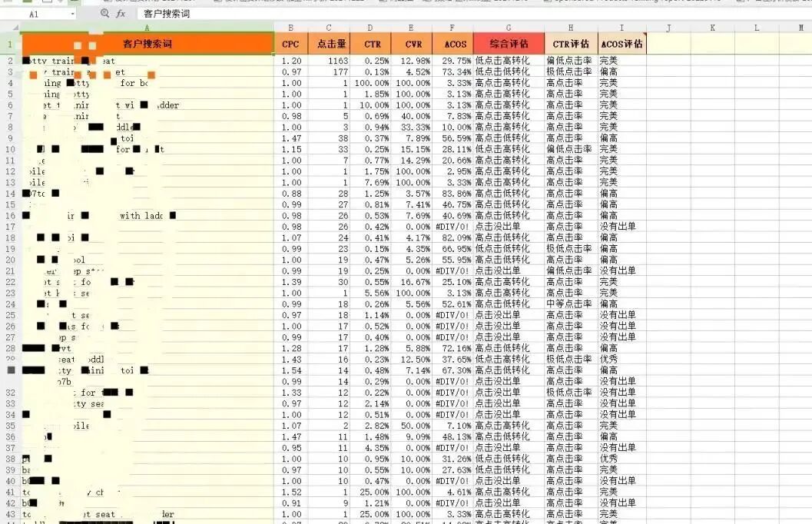Select column B header

[290, 28]
